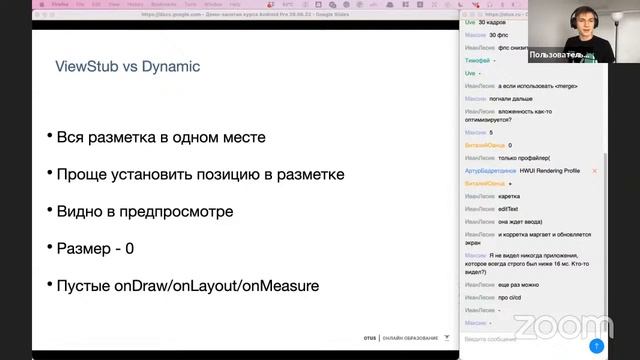The width and height of the screenshot is (640, 360).
Task: Click chat message 'а если использовать <merge>'
Action: [x=538, y=86]
